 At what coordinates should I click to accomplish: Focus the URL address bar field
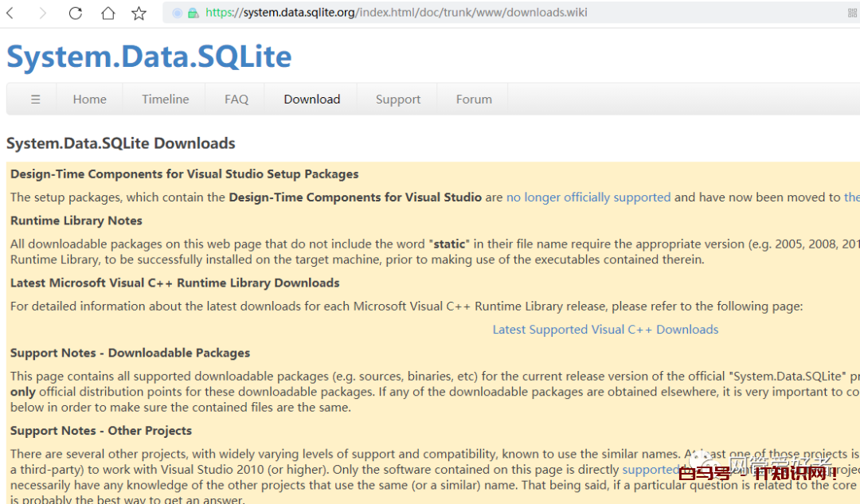click(478, 13)
